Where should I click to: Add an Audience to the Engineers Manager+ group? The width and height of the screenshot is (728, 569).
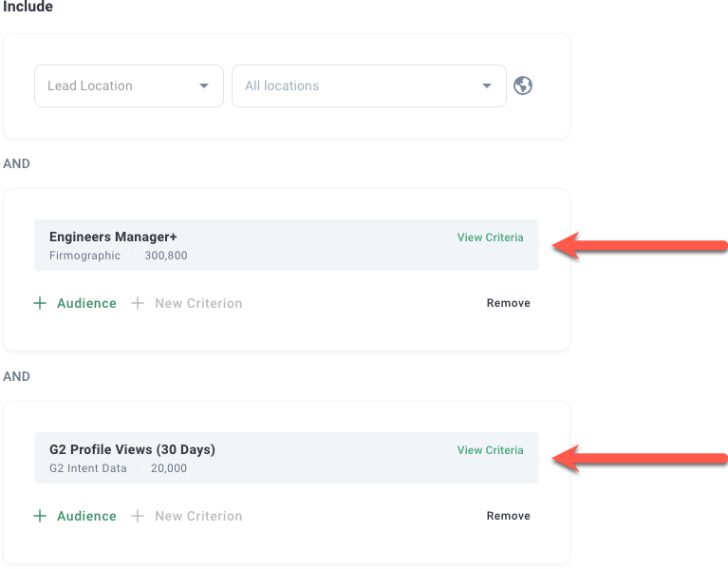(86, 303)
